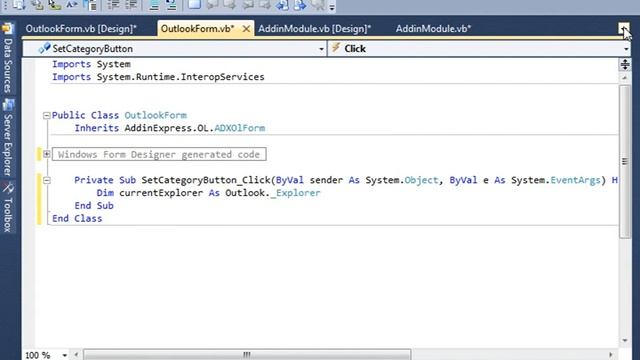
Task: Select the OutlookForm.vb* code tab
Action: [x=198, y=29]
